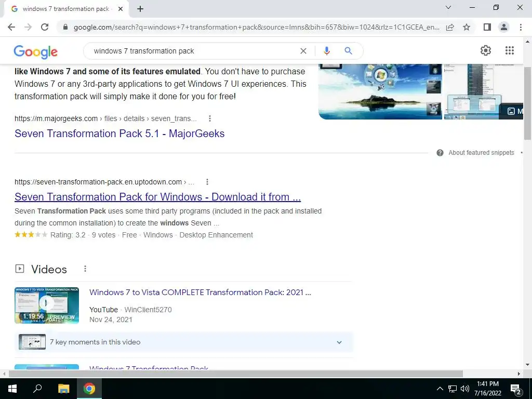Viewport: 532px width, 399px height.
Task: Start voice search with the microphone
Action: [x=327, y=51]
